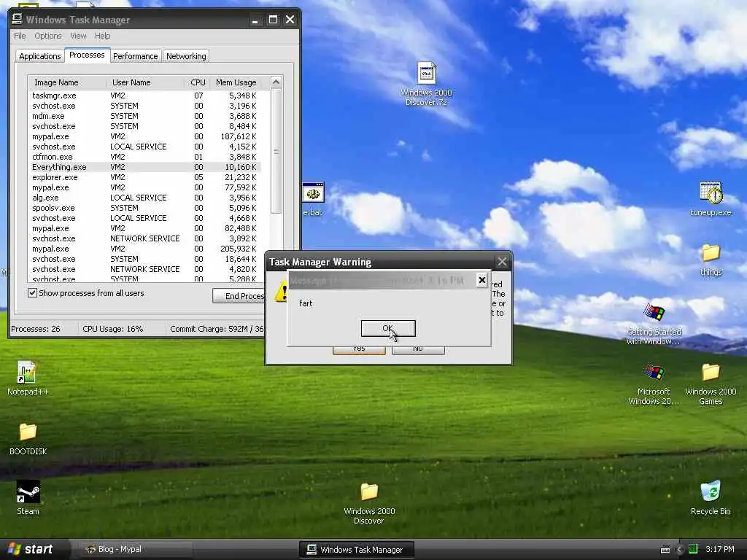Select Getting Started with Windows desktop icon
This screenshot has height=560, width=747.
(x=654, y=313)
